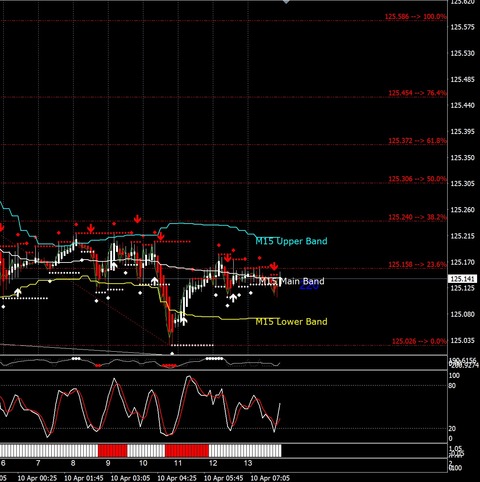Click the 125.440 price axis label
Screen dimensions: 480x482
[x=462, y=105]
